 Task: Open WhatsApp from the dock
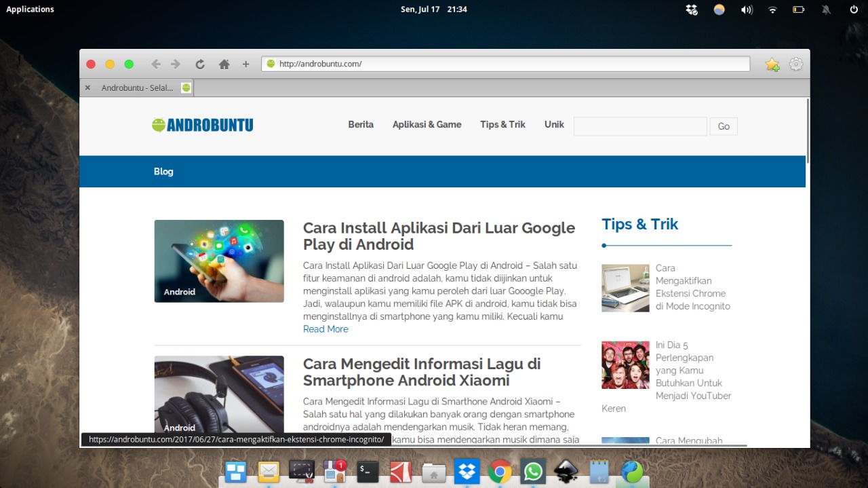533,470
